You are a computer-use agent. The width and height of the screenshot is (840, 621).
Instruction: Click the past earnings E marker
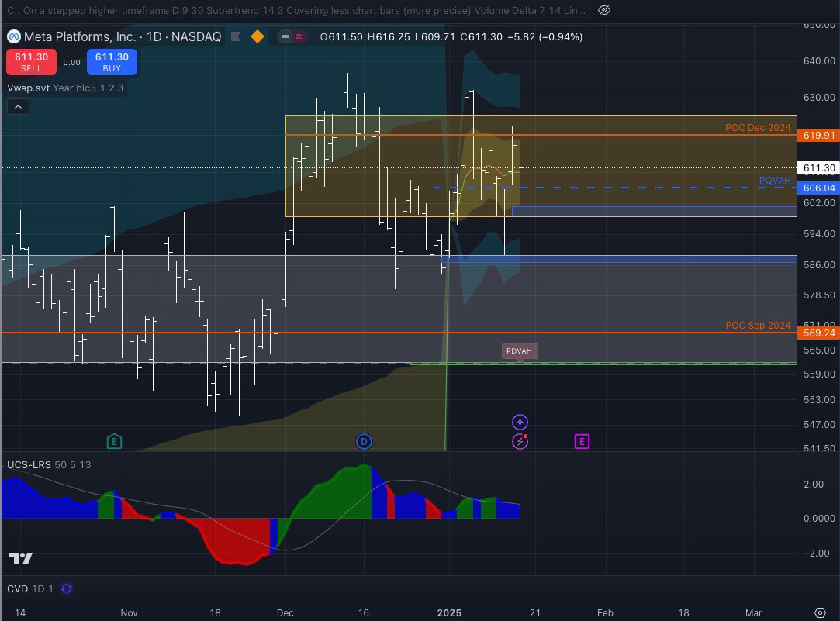114,441
